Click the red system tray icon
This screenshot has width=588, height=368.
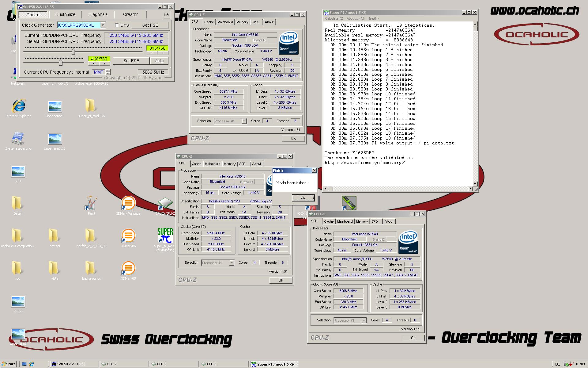[571, 364]
